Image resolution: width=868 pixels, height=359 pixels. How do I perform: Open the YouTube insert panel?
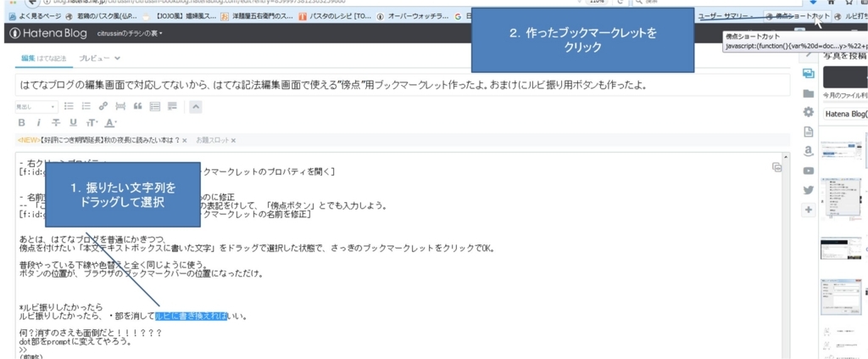[808, 171]
